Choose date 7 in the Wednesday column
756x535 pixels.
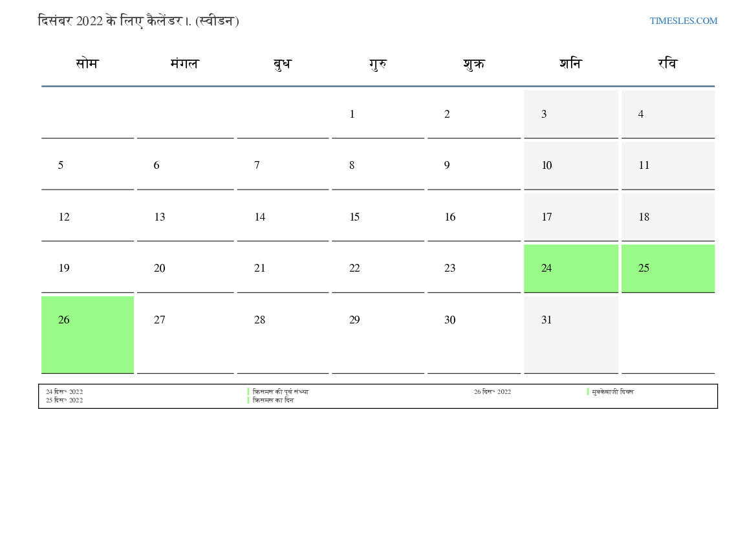coord(257,166)
